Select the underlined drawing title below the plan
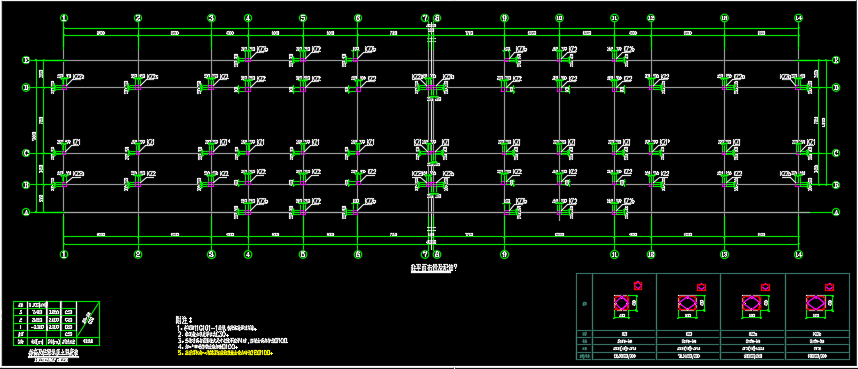 coord(433,269)
